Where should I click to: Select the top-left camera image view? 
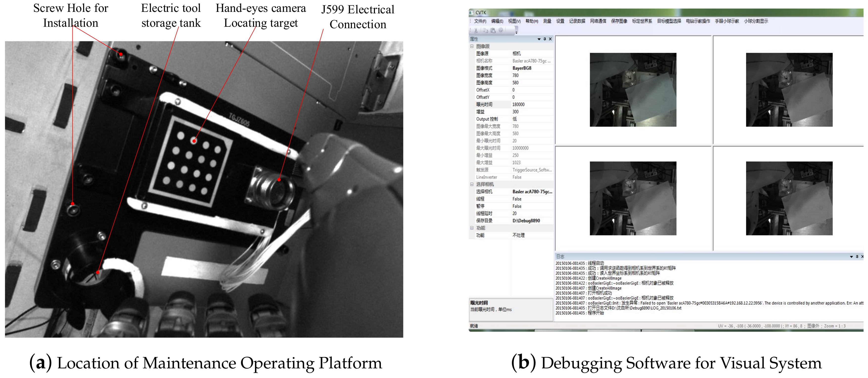coord(633,90)
